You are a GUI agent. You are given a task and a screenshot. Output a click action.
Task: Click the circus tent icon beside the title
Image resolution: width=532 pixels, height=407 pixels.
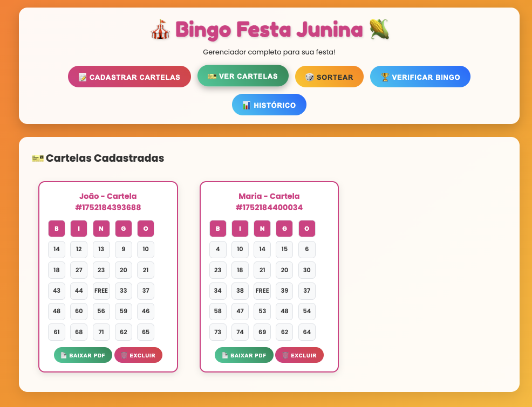pyautogui.click(x=160, y=30)
